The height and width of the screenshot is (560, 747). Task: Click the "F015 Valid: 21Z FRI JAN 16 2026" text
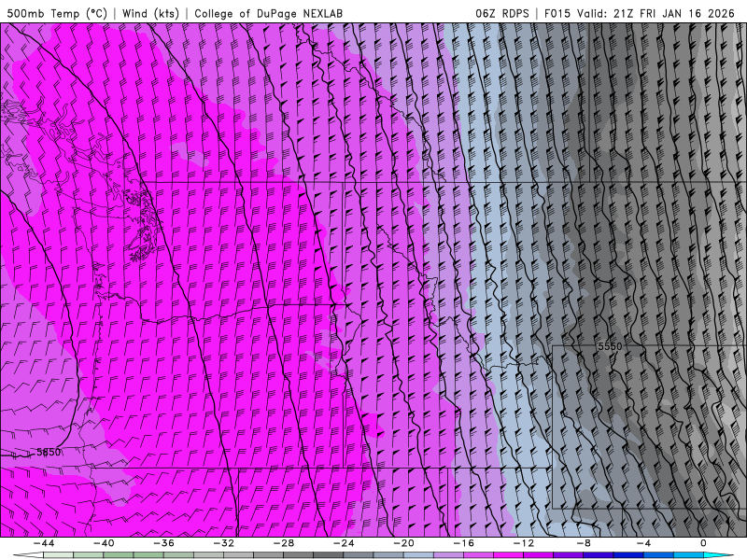(x=640, y=13)
